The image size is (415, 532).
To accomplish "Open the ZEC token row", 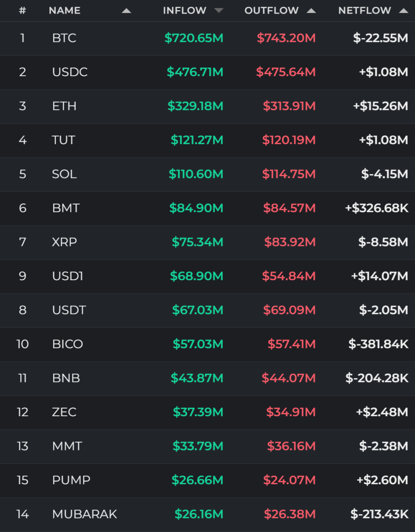I will pos(207,412).
